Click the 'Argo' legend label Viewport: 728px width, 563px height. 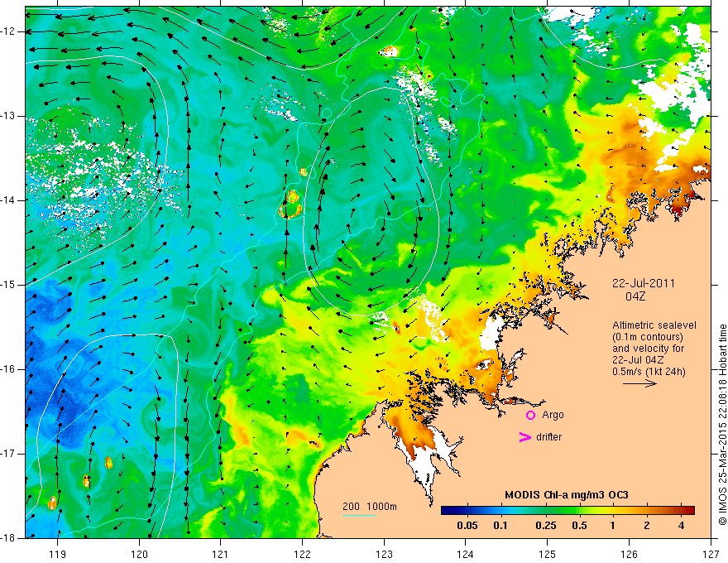click(553, 415)
